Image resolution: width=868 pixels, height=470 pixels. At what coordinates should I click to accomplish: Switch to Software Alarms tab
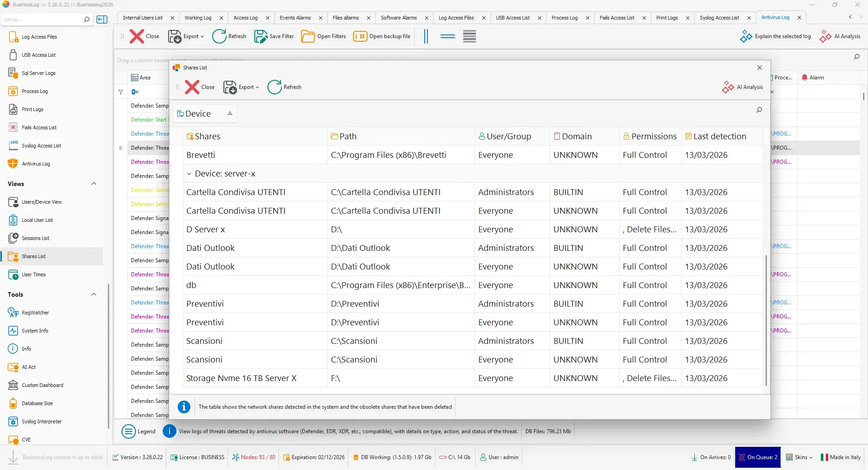[x=398, y=18]
